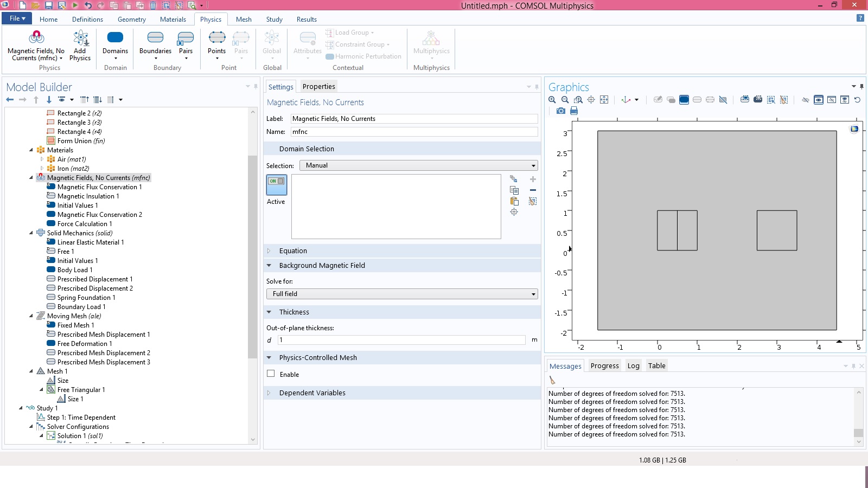
Task: Open the Solve for Full field dropdown
Action: [402, 294]
